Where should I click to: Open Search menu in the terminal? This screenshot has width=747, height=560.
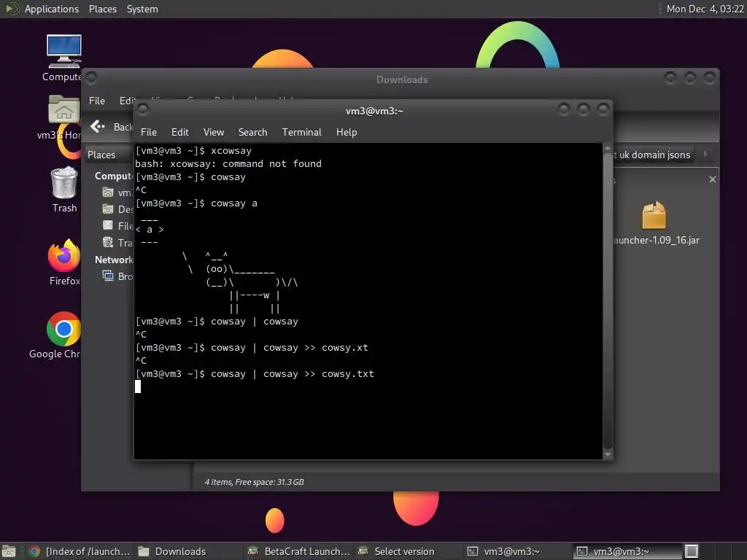(x=252, y=133)
